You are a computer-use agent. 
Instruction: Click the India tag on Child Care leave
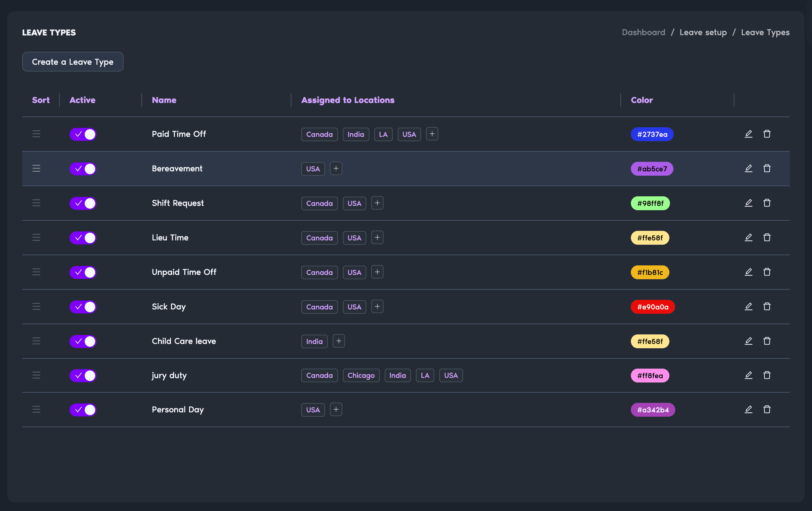[x=314, y=341]
